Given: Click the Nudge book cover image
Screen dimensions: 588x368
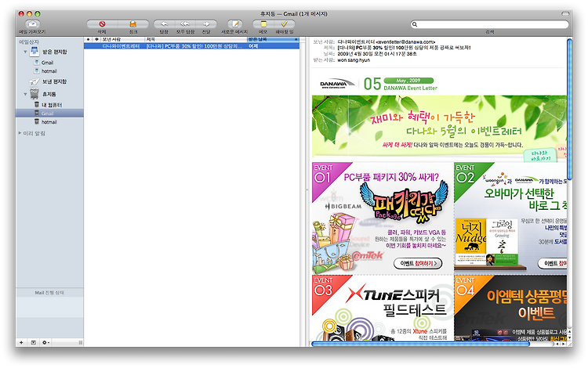Looking at the screenshot, I should (470, 241).
